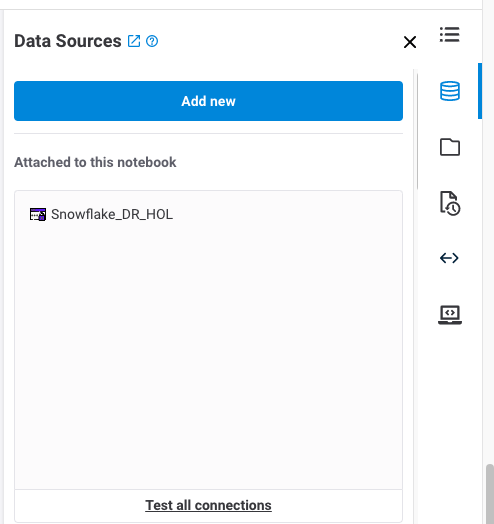Click the Attached to this notebook heading
494x524 pixels.
(x=95, y=162)
